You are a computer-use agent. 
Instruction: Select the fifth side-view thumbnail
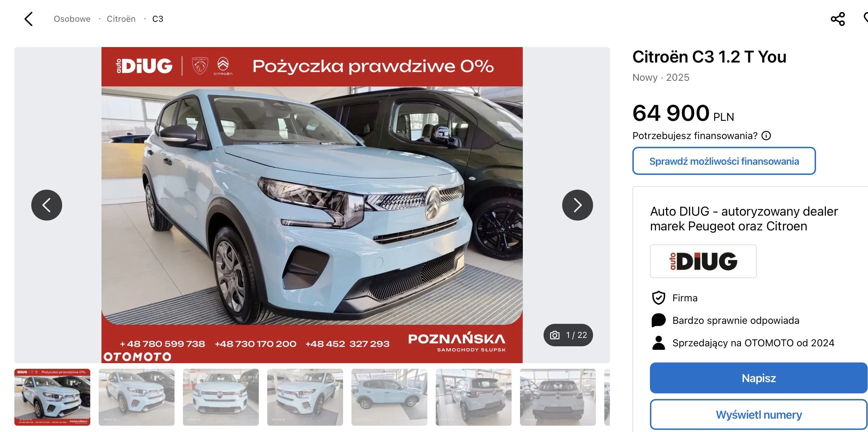389,397
